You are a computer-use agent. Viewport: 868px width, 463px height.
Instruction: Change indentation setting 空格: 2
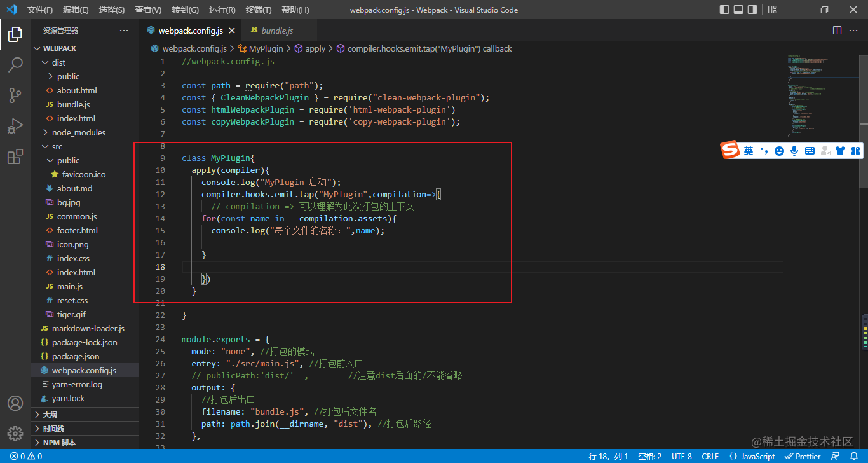649,456
